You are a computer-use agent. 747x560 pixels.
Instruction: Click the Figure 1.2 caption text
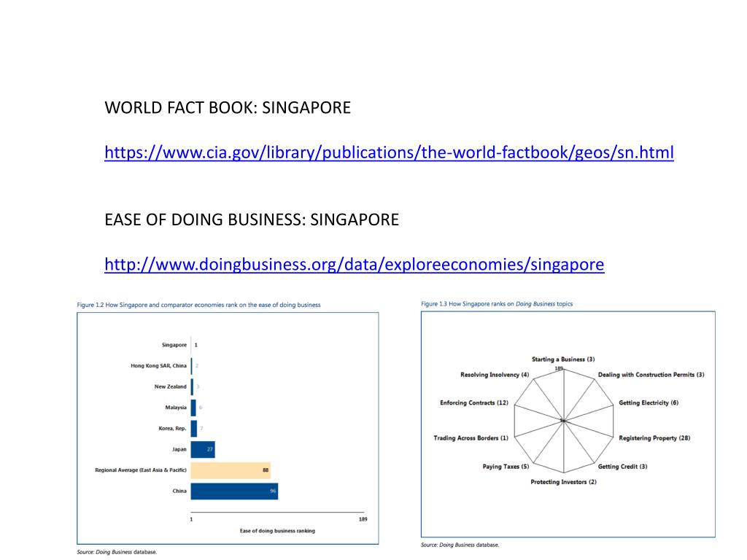click(x=198, y=305)
